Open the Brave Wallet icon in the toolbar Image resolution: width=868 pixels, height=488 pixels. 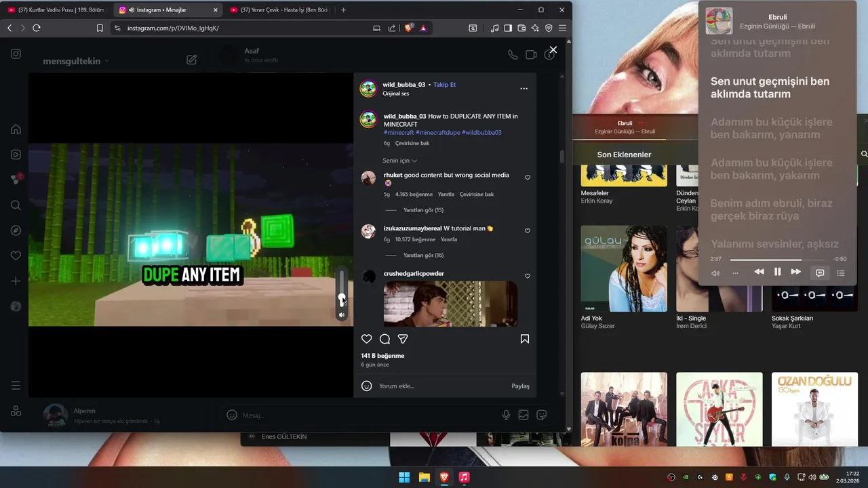point(521,28)
